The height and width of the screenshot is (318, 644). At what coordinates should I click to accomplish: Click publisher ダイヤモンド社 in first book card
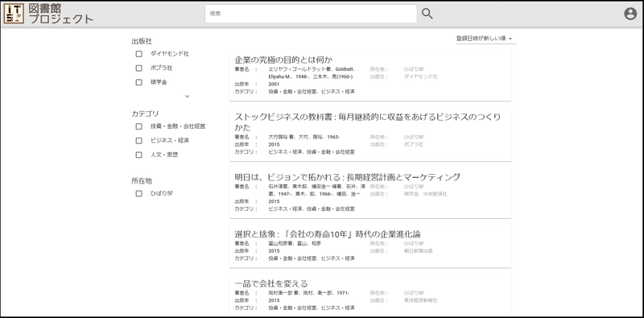(420, 76)
